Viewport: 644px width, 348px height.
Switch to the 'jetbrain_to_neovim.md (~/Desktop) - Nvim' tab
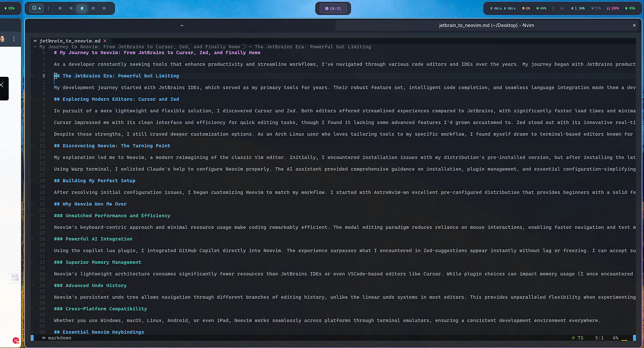pyautogui.click(x=486, y=25)
